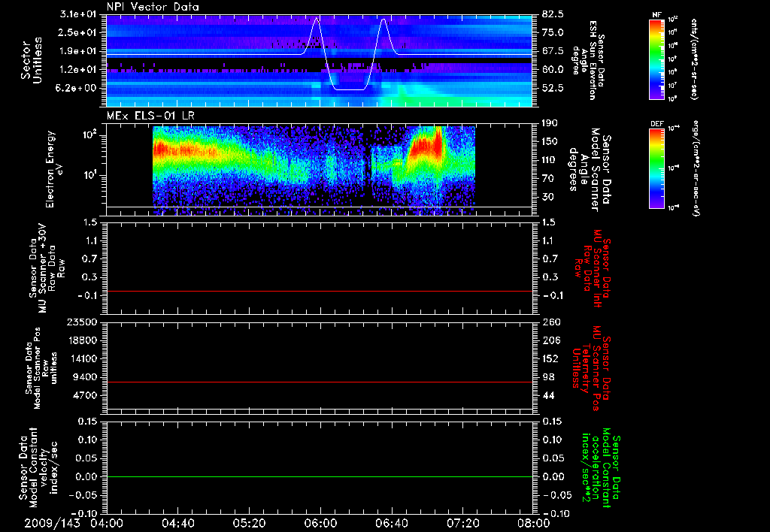Click the green constant velocity line

tap(319, 476)
